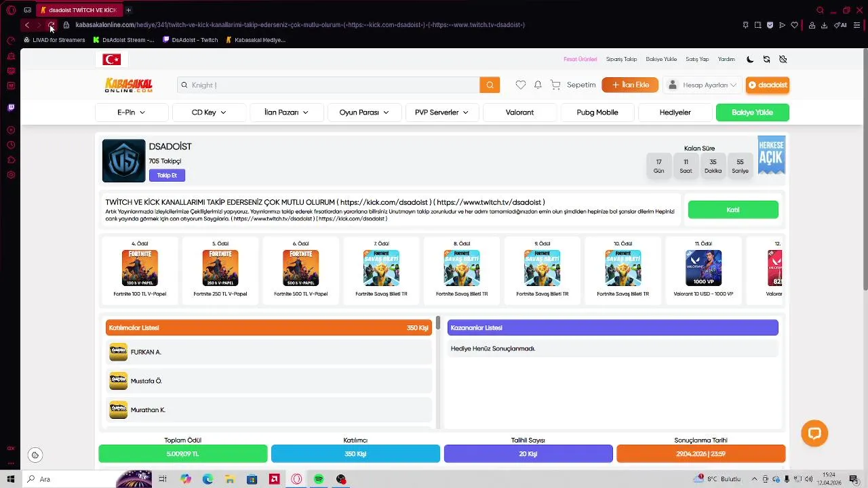Expand the E-Pin dropdown menu
868x488 pixels.
pos(132,113)
